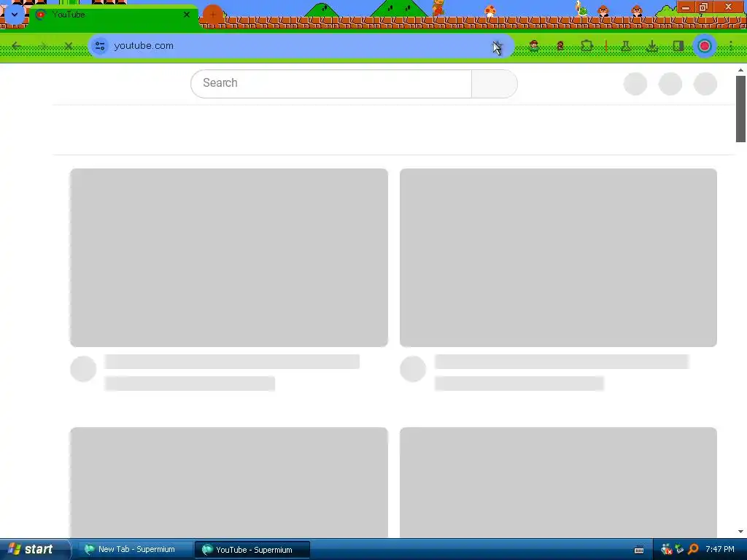
Task: Open the bottom-left video thumbnail placeholder
Action: pyautogui.click(x=228, y=483)
